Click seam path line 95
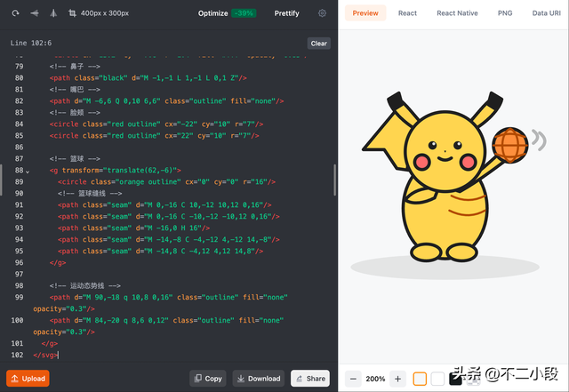Screen dimensions: 569x392 coord(160,252)
